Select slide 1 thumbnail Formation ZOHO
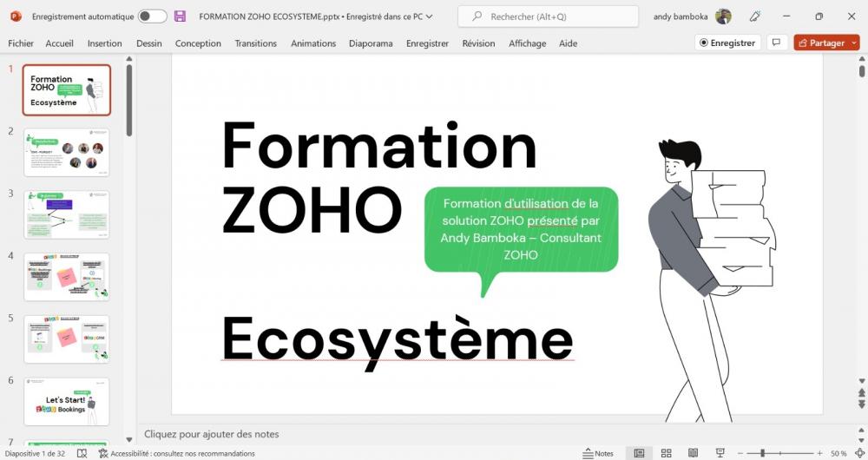The height and width of the screenshot is (460, 868). click(67, 89)
